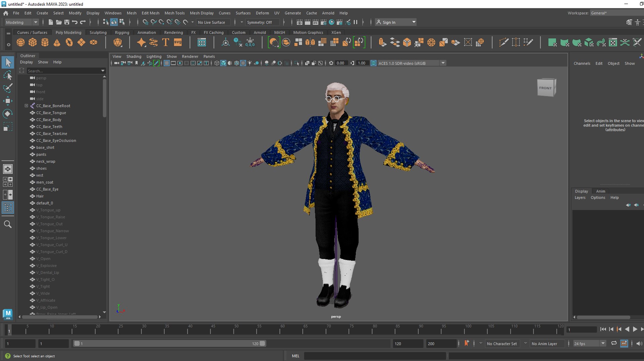Click the Extrude shelf icon
This screenshot has height=361, width=644.
click(382, 42)
